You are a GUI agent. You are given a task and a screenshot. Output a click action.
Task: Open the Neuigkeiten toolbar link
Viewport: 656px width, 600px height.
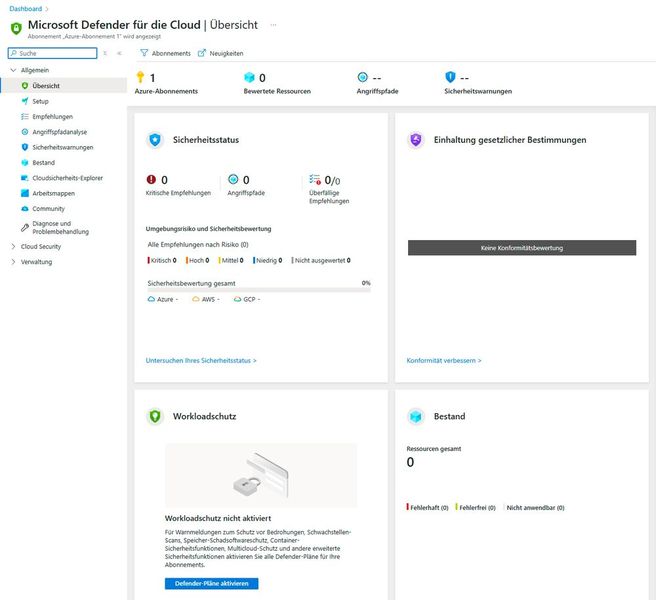point(220,53)
